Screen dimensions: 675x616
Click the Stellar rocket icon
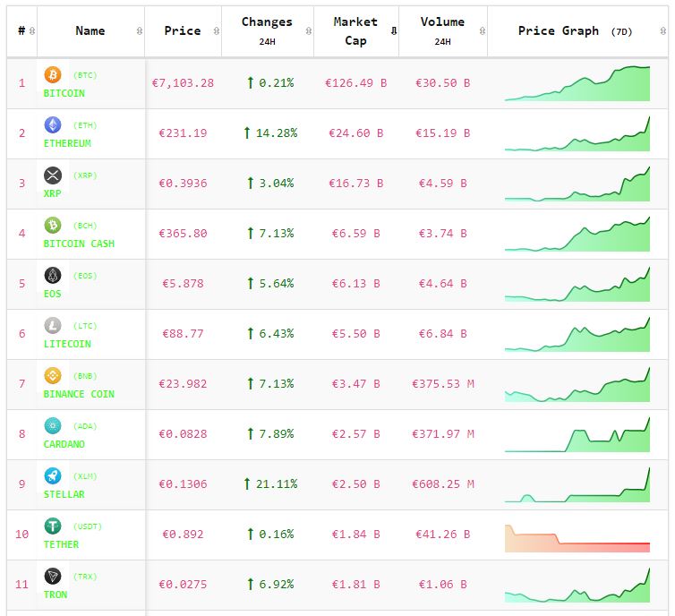(x=53, y=476)
